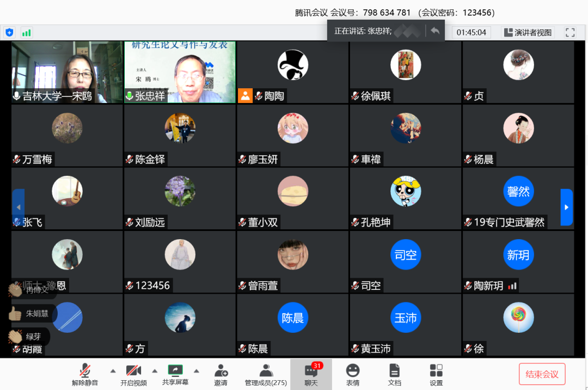588x390 pixels.
Task: Click 陈金铎's avatar
Action: (180, 128)
